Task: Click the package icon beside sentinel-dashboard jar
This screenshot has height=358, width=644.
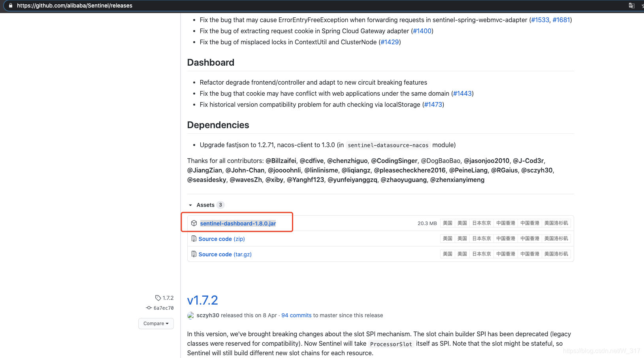Action: click(x=194, y=223)
